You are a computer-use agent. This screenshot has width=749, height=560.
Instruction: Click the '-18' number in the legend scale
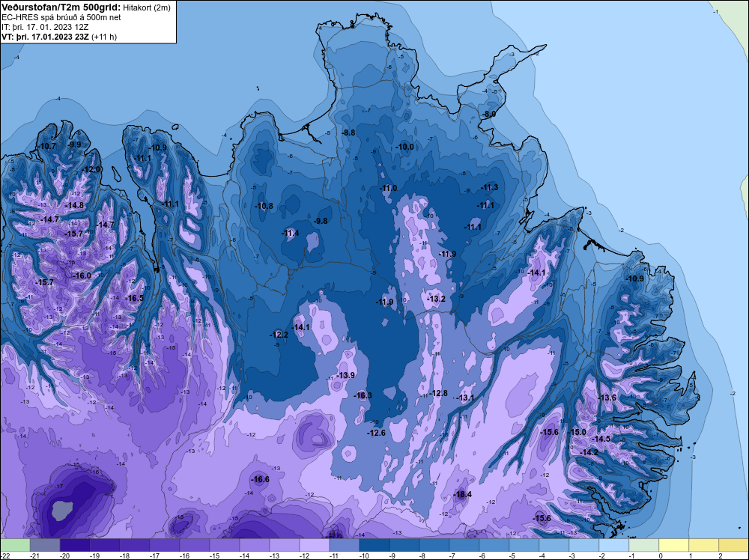tap(124, 556)
